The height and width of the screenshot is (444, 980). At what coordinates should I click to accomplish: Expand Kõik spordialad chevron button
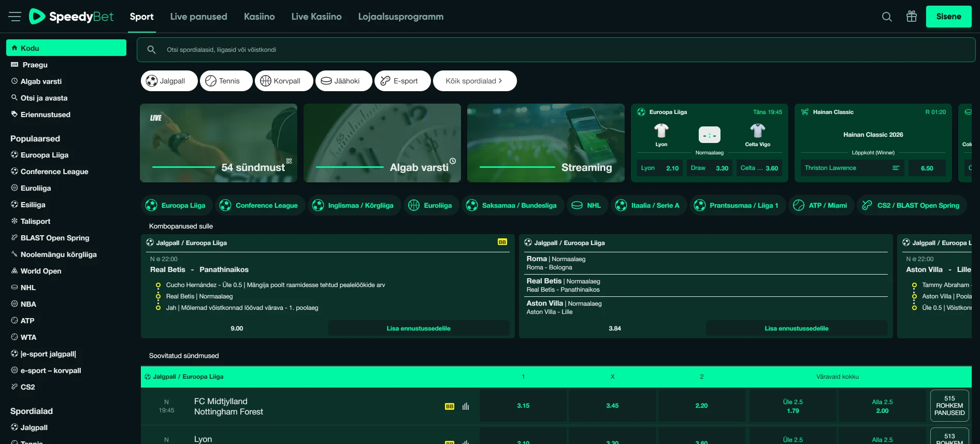pos(474,81)
